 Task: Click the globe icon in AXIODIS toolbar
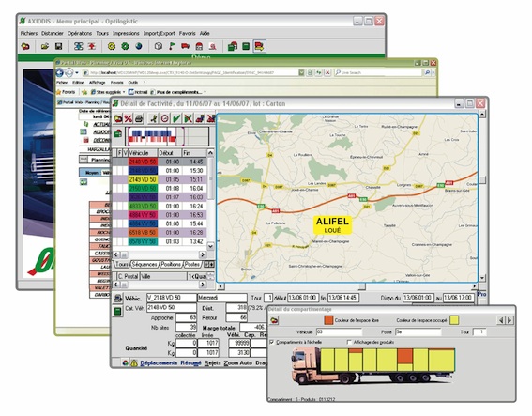point(139,46)
